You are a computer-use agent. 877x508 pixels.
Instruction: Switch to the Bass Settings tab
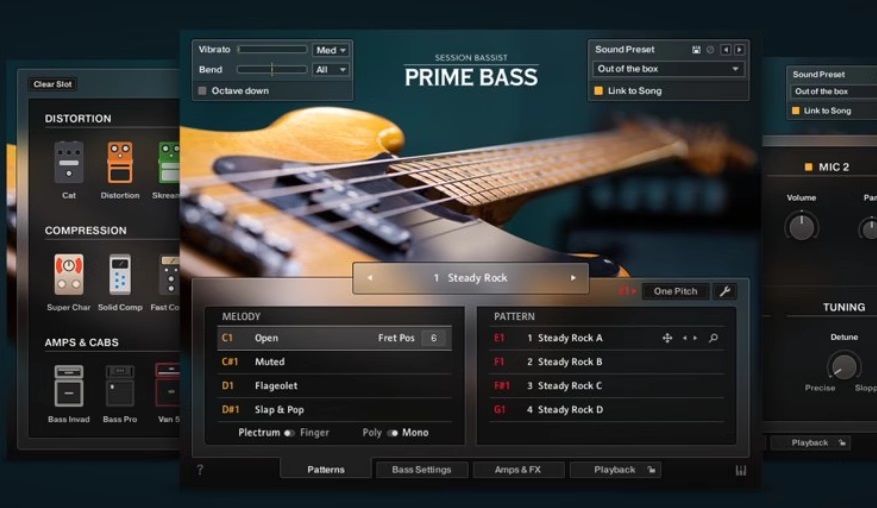pos(421,469)
